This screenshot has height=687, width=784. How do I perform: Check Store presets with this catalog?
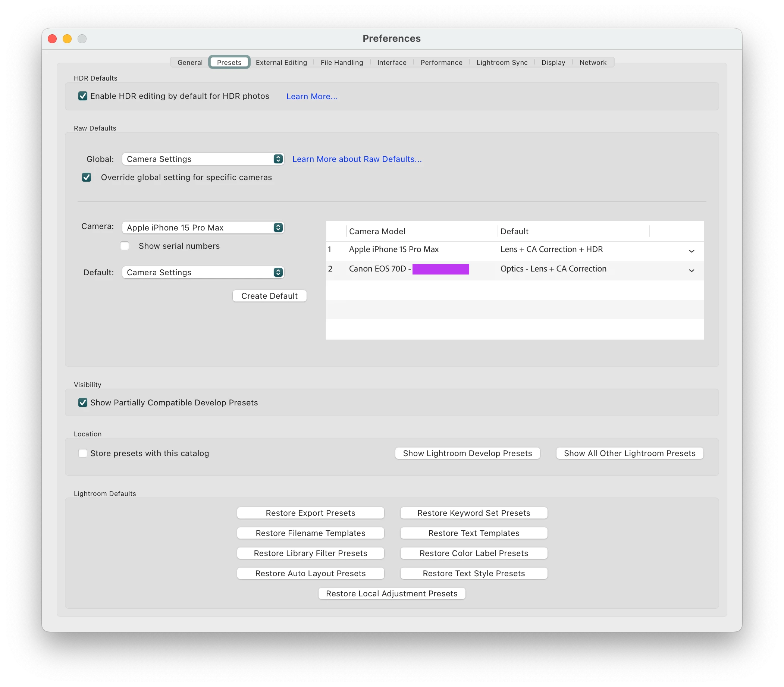[x=83, y=453]
